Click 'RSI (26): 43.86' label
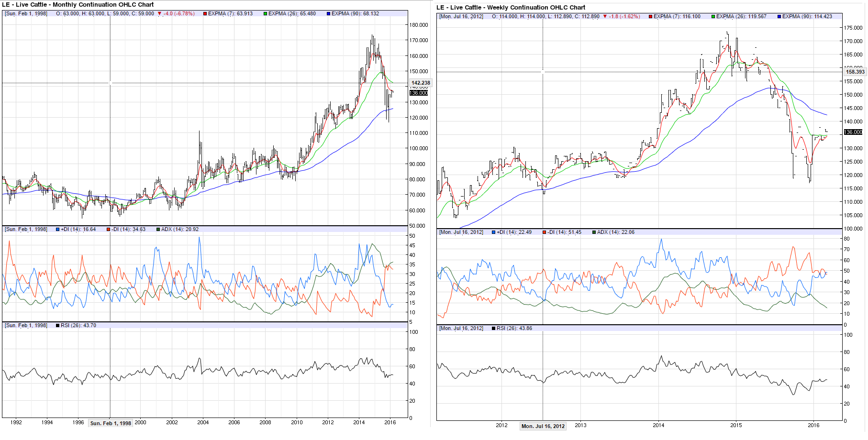The image size is (868, 440). [514, 329]
